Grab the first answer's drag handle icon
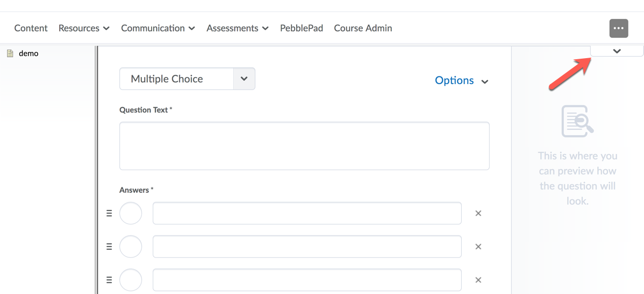This screenshot has height=294, width=644. (x=109, y=213)
